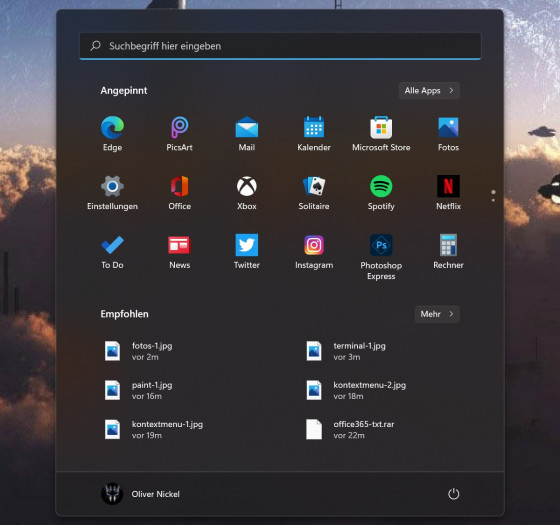Click the power button icon
This screenshot has height=525, width=560.
coord(453,494)
